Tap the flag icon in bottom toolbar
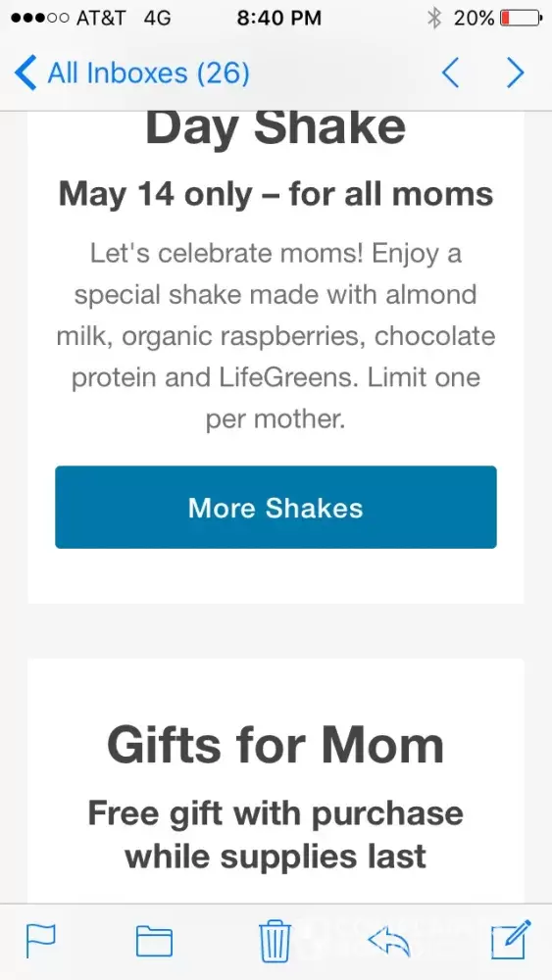 (x=40, y=941)
